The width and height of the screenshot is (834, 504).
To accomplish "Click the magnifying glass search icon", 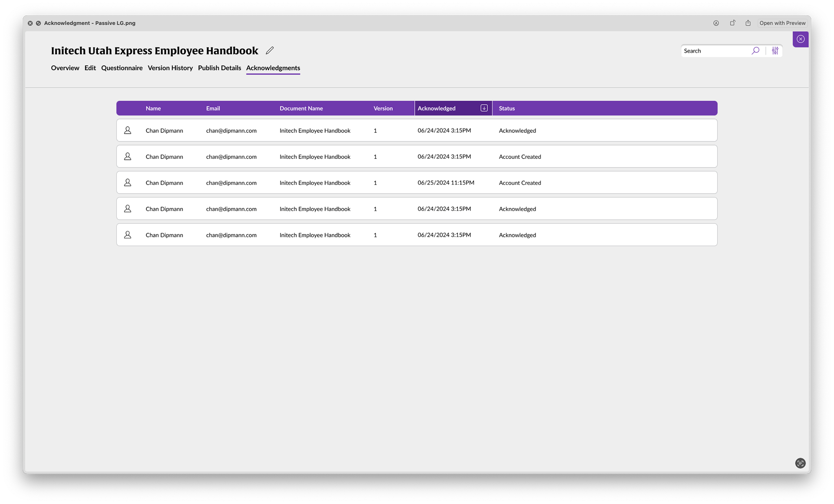I will click(x=755, y=51).
